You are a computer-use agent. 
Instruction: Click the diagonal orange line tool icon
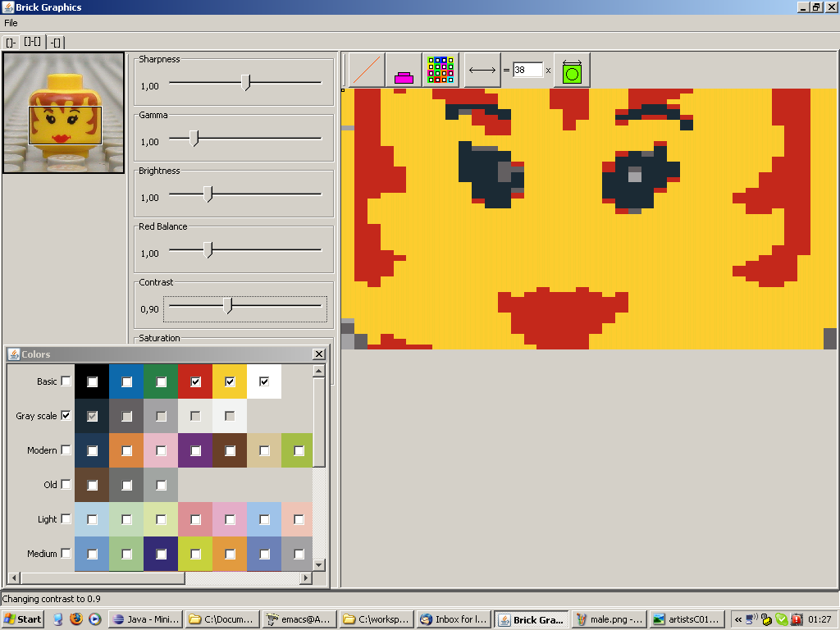click(x=367, y=70)
